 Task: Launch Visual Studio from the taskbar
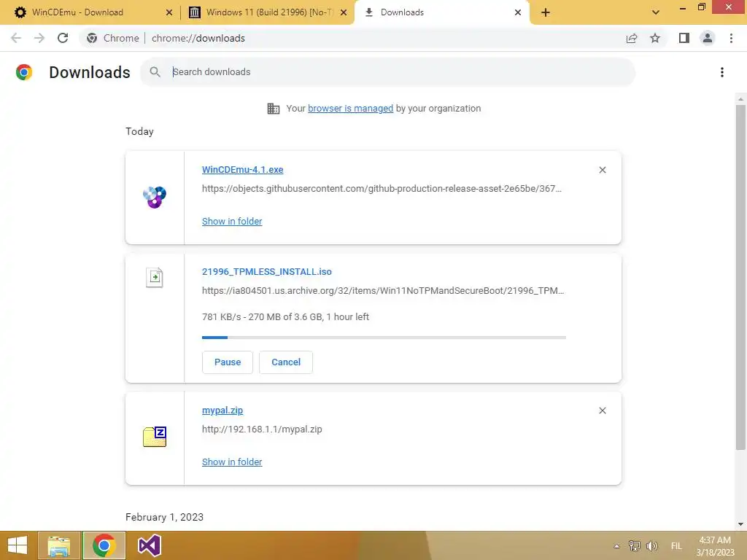tap(149, 545)
